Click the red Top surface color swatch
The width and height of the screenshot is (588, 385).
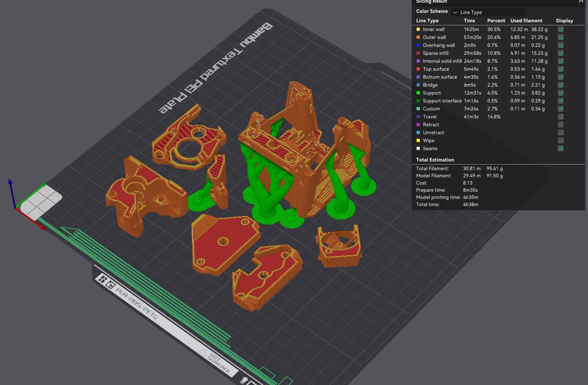[418, 69]
